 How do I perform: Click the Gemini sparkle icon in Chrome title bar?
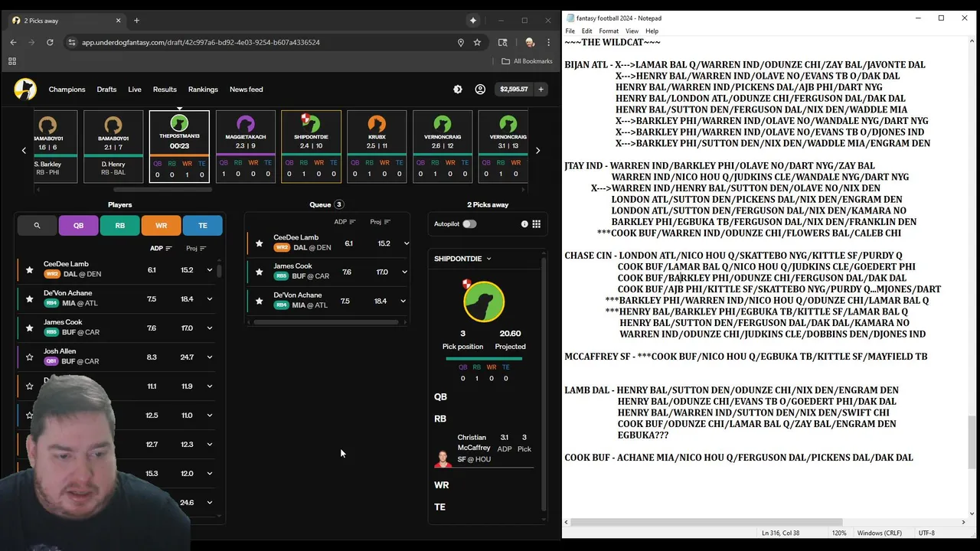pyautogui.click(x=473, y=21)
